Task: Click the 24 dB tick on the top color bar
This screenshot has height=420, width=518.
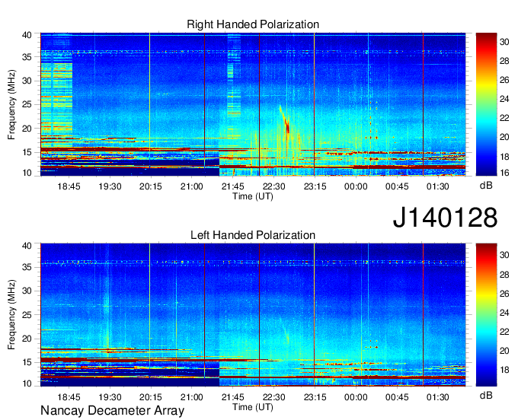Action: (504, 100)
